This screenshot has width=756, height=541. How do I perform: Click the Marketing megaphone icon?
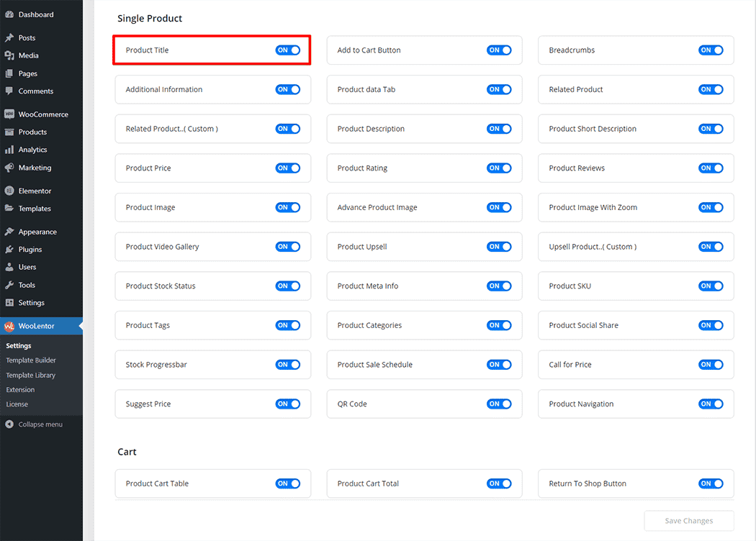[x=9, y=168]
